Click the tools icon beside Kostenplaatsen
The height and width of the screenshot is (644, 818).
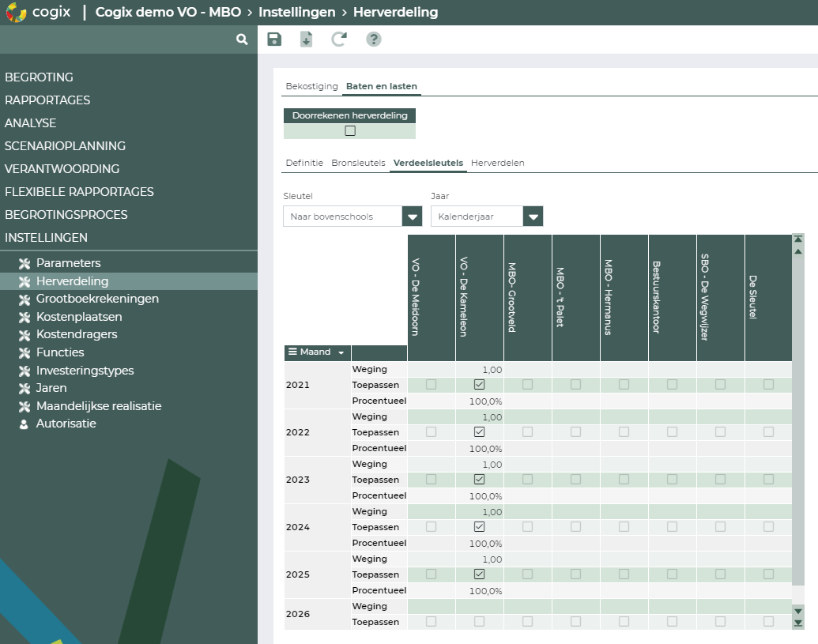pos(24,317)
